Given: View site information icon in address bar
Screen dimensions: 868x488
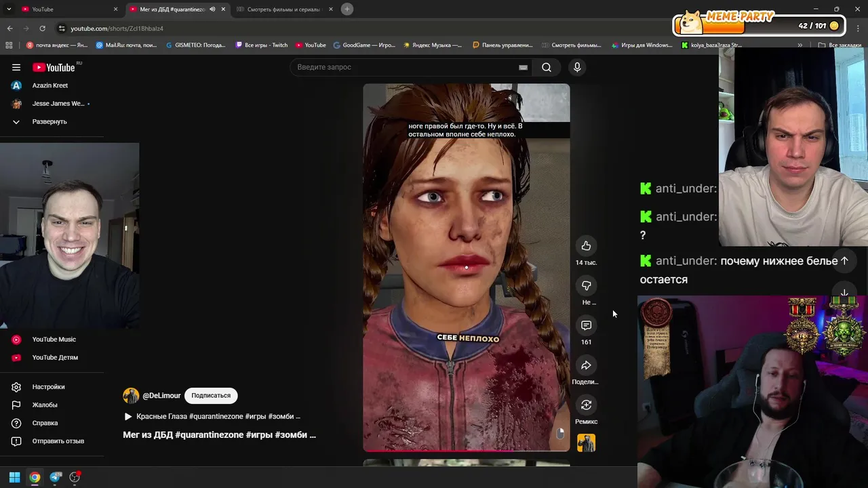Looking at the screenshot, I should (62, 28).
